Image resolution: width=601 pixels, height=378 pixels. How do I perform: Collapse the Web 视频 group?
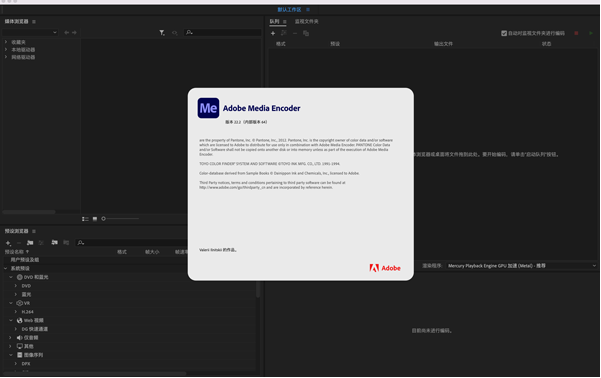(x=11, y=320)
